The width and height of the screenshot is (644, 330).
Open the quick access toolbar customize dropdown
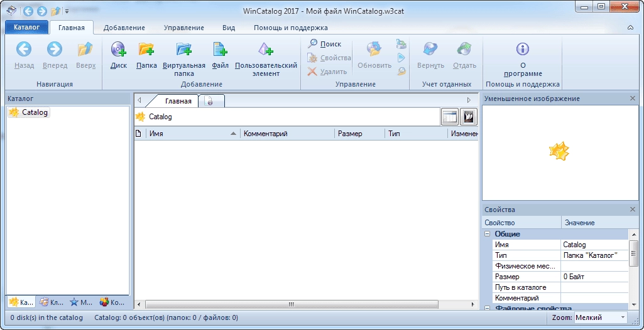(x=67, y=11)
